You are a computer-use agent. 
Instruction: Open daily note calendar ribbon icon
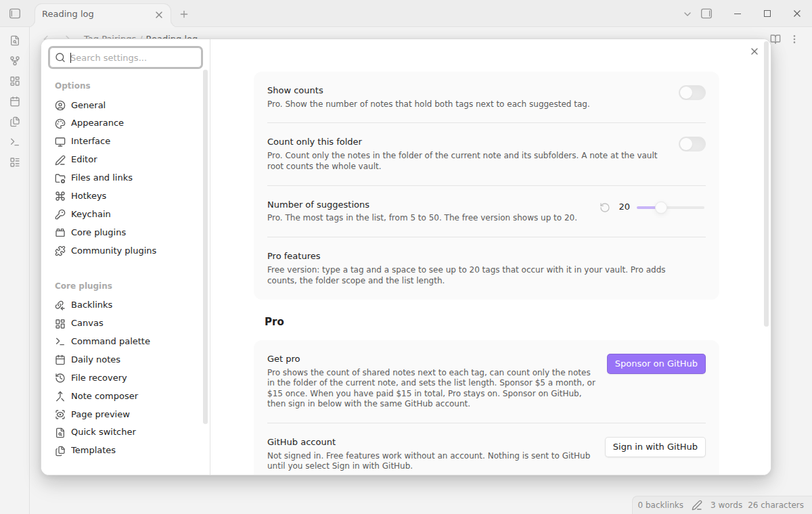15,101
